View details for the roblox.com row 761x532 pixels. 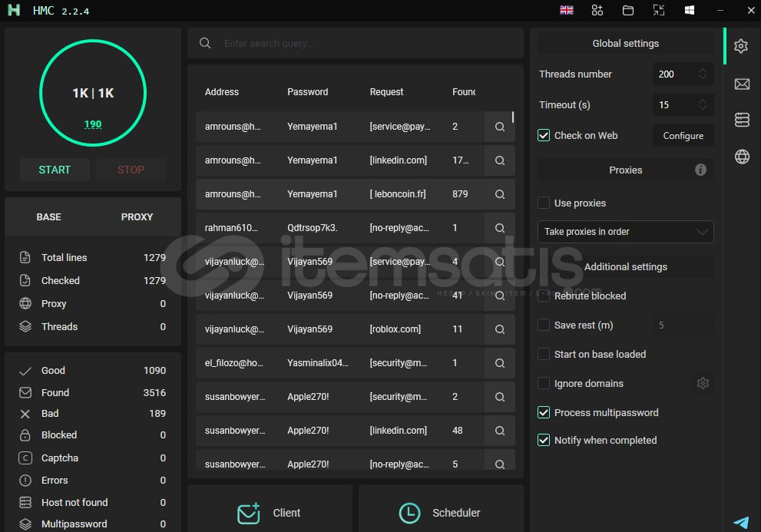pyautogui.click(x=500, y=329)
